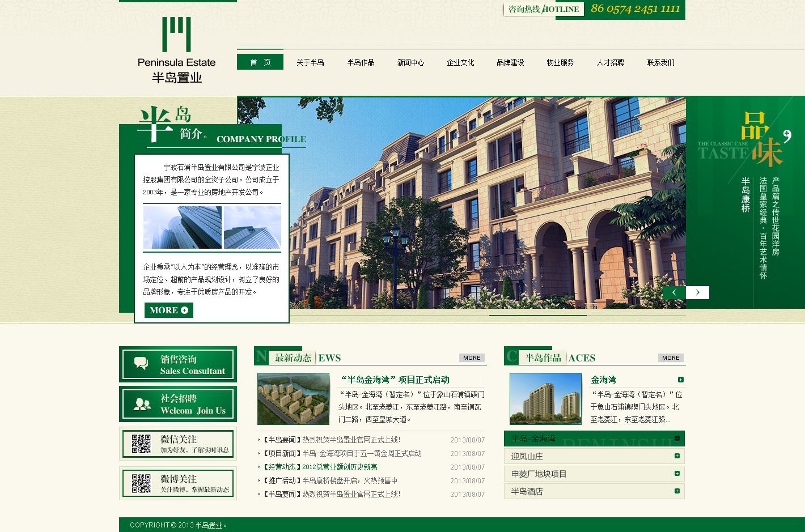This screenshot has height=532, width=805.
Task: Click the arrow icon beside 金海湾 title
Action: click(x=681, y=380)
